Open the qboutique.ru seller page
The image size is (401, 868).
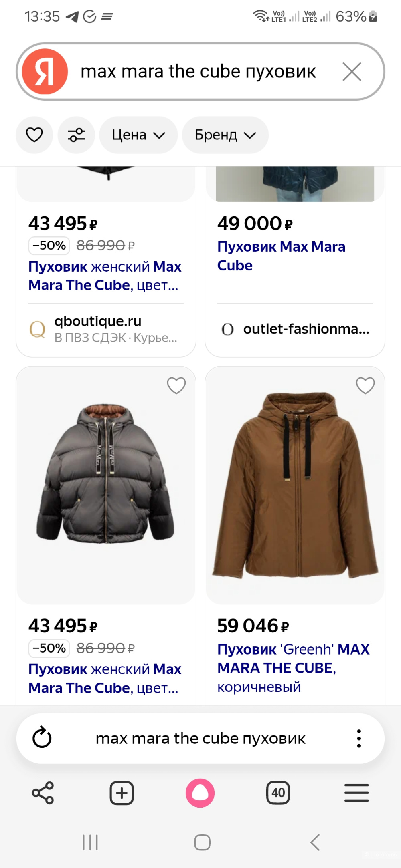[x=98, y=322]
